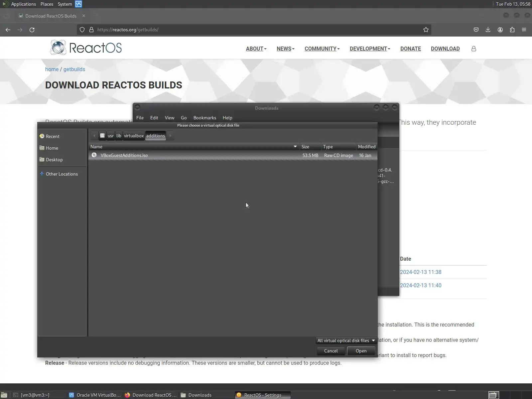Image resolution: width=532 pixels, height=399 pixels.
Task: Open the File menu in Downloads window
Action: (140, 118)
